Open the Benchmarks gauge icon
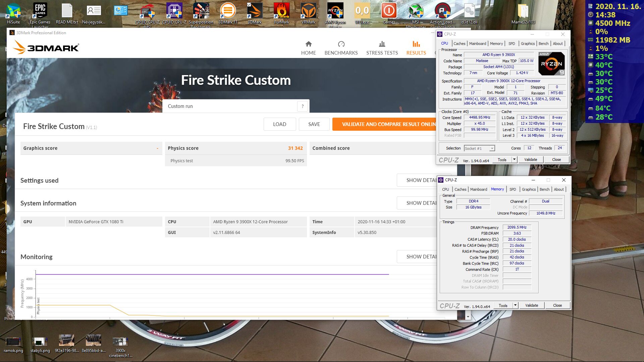Viewport: 644px width, 362px height. coord(341,44)
